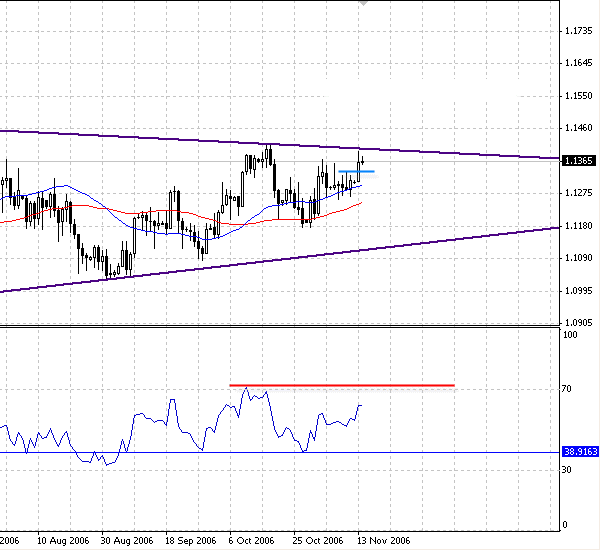Click the blue horizontal RSI level line
Screen dimensions: 600x551
click(x=279, y=453)
